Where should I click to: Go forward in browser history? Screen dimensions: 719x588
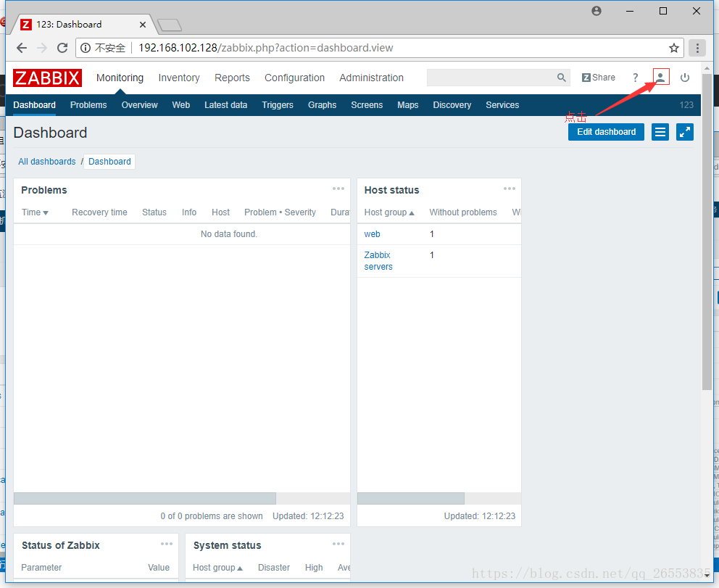(x=42, y=48)
